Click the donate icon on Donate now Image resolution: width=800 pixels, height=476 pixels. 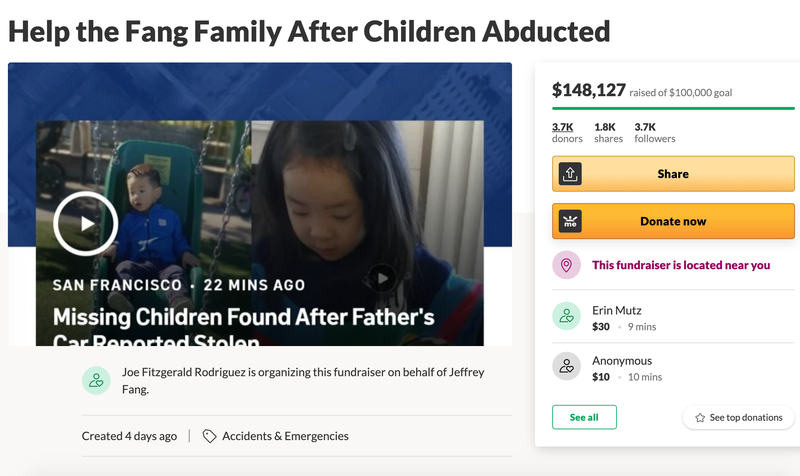pos(568,221)
